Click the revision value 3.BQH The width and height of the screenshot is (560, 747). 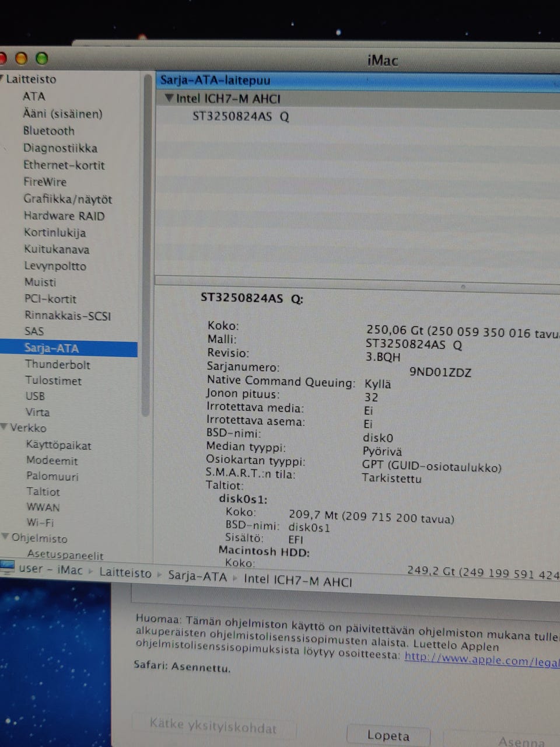[383, 357]
